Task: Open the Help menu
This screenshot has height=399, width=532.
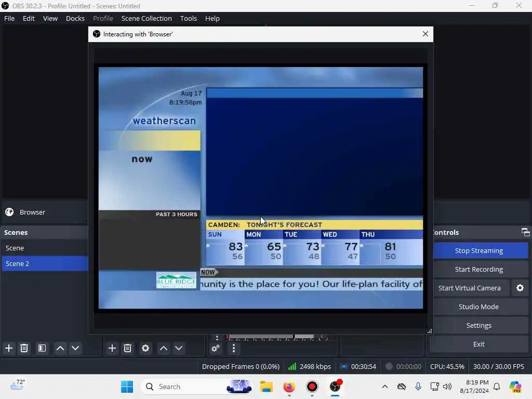Action: (x=212, y=18)
